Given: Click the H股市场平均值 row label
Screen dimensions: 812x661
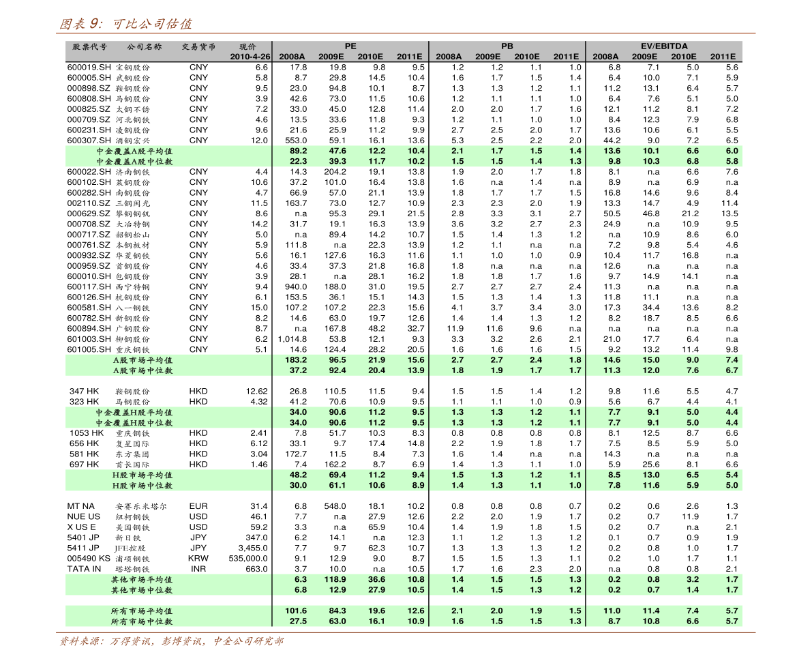Looking at the screenshot, I should (143, 475).
